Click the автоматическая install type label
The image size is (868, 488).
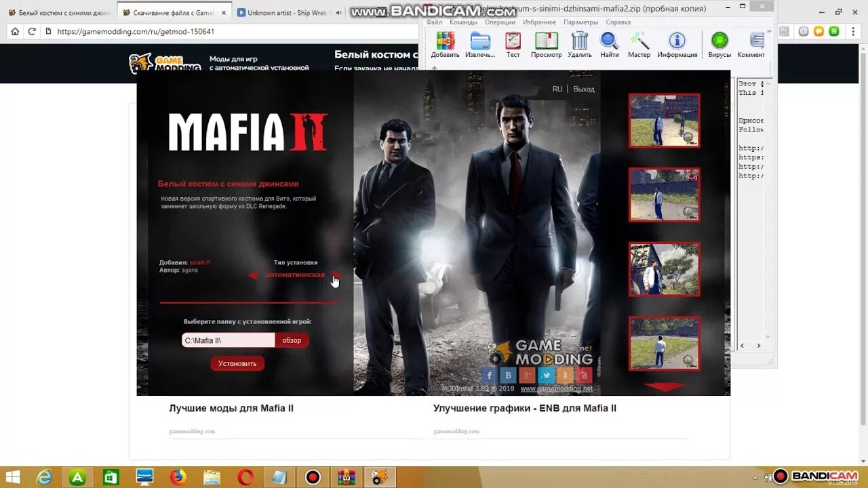pos(295,274)
